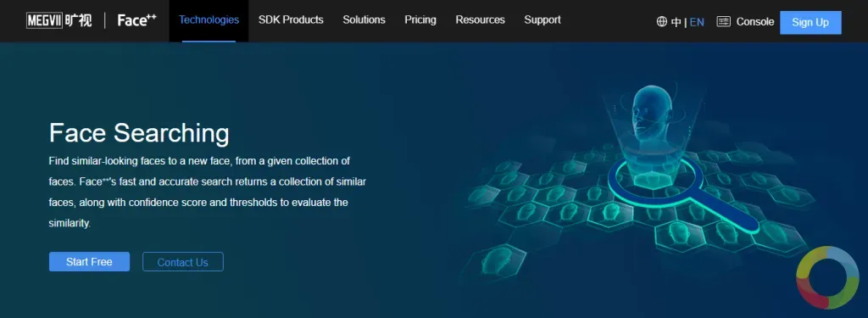Viewport: 868px width, 318px height.
Task: Click the Face Searching heading
Action: pyautogui.click(x=139, y=133)
